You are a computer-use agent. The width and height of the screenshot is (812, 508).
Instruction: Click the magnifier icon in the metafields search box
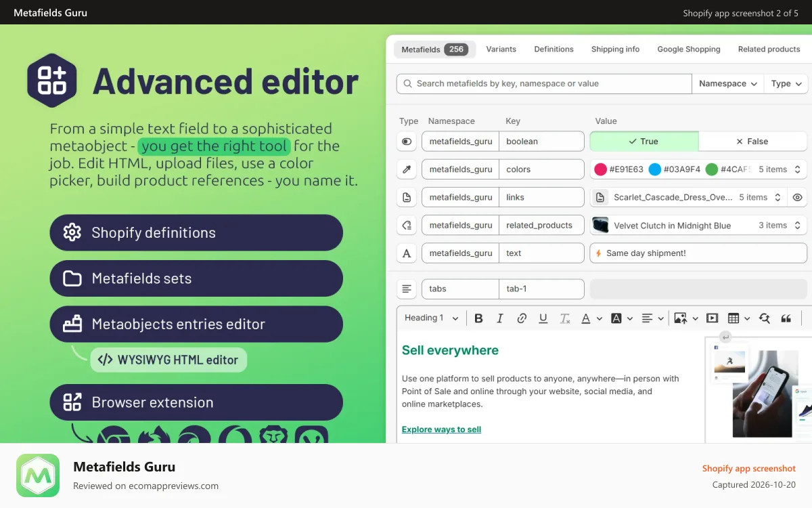tap(407, 84)
